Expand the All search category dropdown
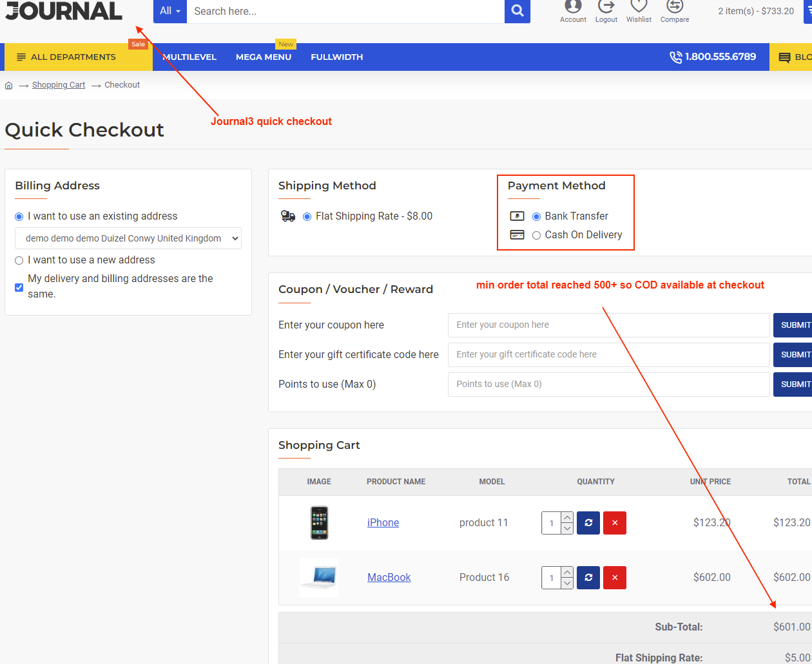This screenshot has width=812, height=664. pos(170,11)
